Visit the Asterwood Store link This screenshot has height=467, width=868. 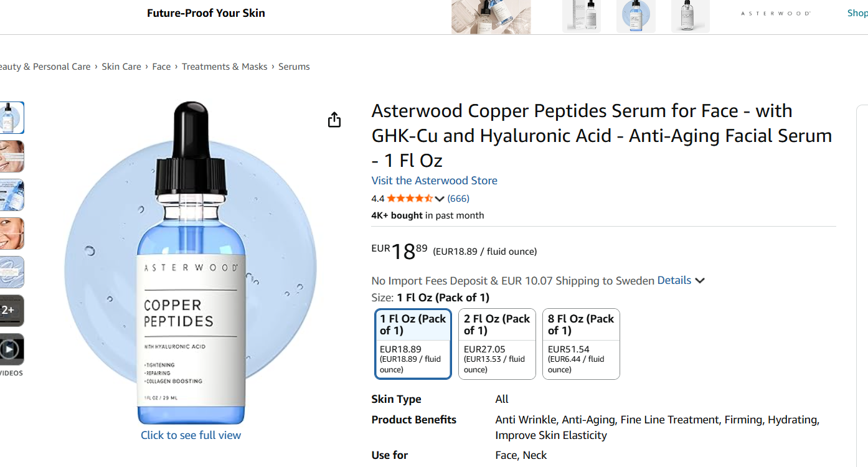pos(434,181)
